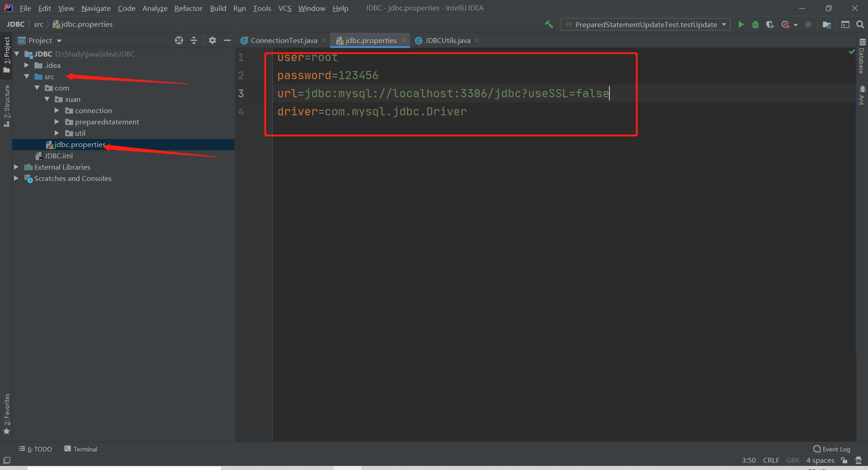
Task: Open the Terminal tool window
Action: click(81, 449)
